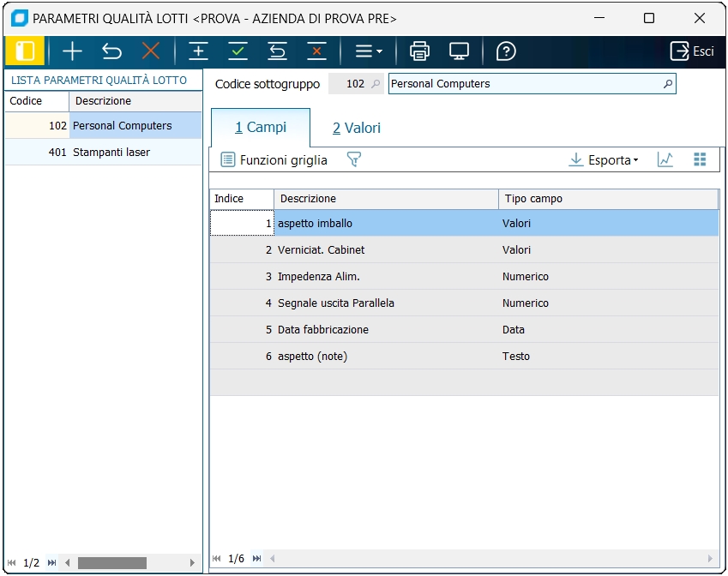Image resolution: width=728 pixels, height=576 pixels.
Task: Open the chart view icon
Action: [665, 159]
